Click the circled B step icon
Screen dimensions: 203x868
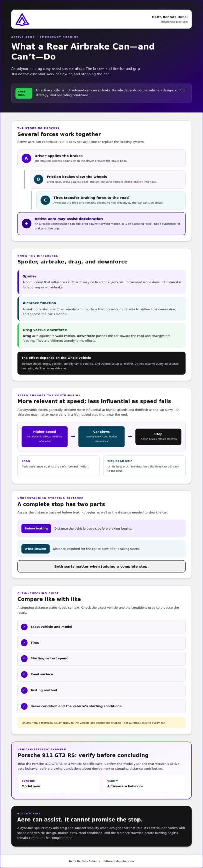(38, 179)
